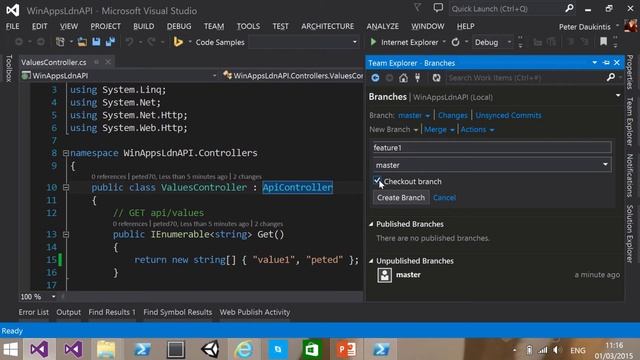
Task: Select the master unpublished branch
Action: pos(498,275)
